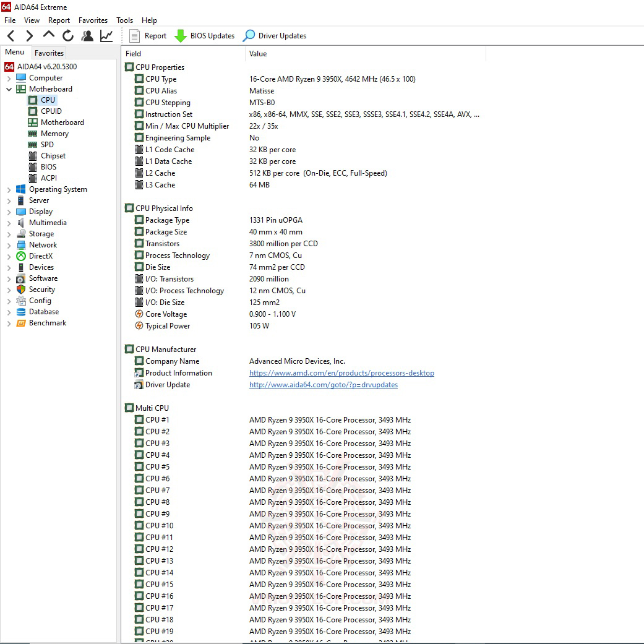Screen dimensions: 644x644
Task: Expand the Server tree node
Action: (x=9, y=200)
